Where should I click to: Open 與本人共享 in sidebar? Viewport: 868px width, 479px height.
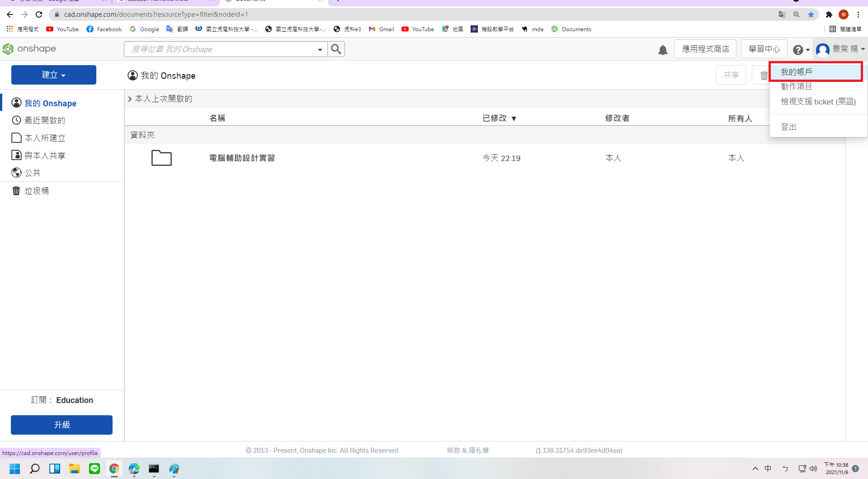38,155
